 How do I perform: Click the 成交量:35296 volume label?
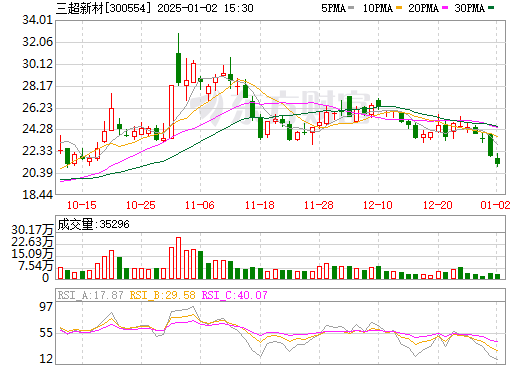[93, 224]
